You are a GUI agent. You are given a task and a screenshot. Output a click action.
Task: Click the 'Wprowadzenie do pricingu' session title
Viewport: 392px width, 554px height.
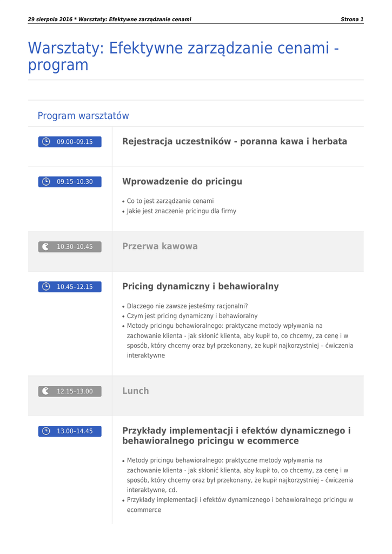click(182, 181)
